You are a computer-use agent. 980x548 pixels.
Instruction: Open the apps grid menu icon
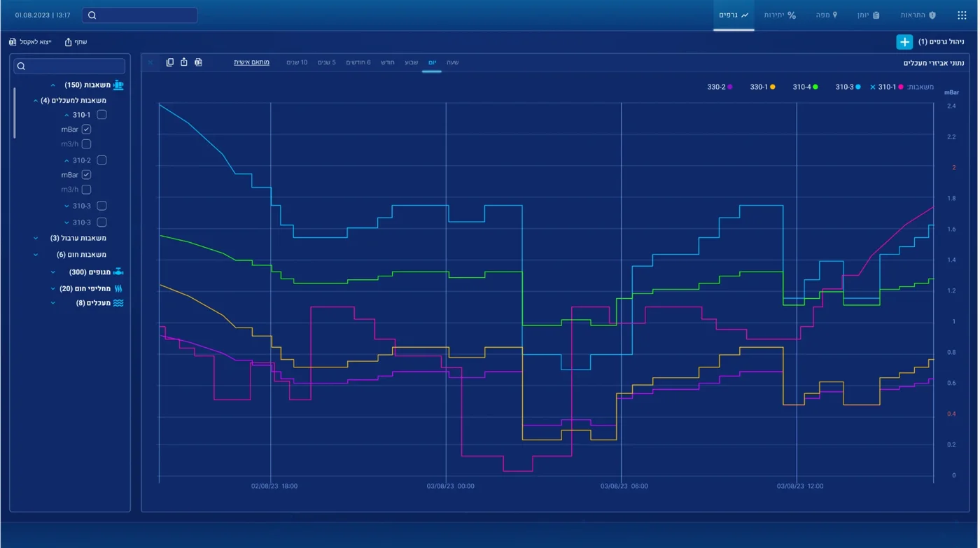[x=961, y=15]
